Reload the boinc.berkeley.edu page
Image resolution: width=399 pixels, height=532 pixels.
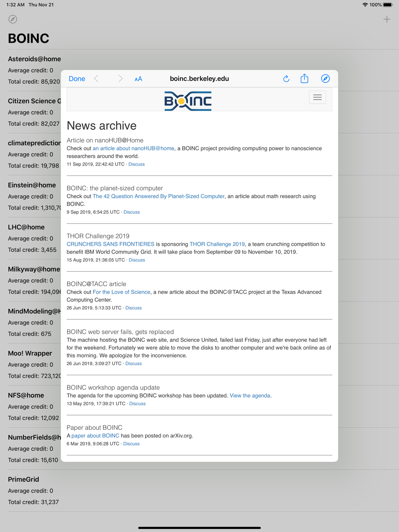click(x=286, y=79)
